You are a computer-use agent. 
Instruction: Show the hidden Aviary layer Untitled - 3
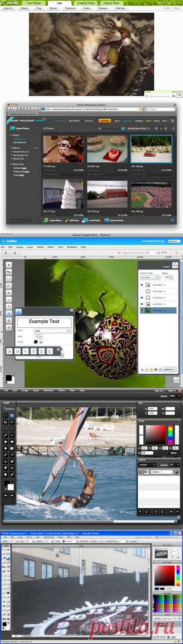tap(142, 291)
